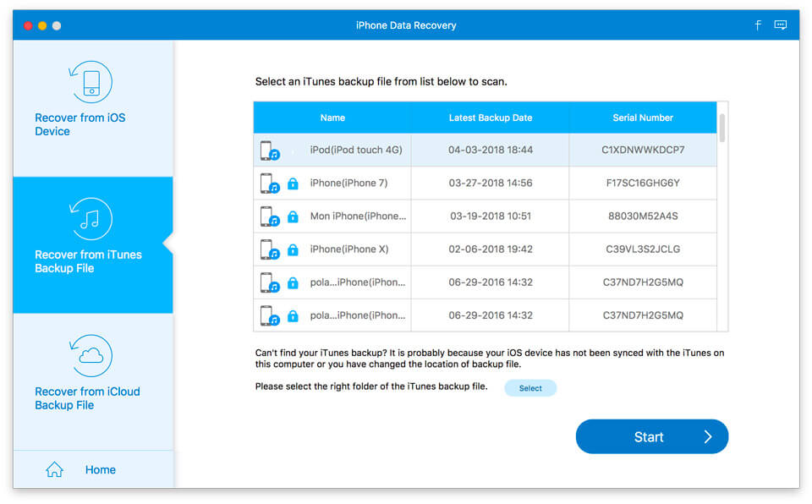Click the house icon next to Home
Screen dimensions: 812x504
pos(54,468)
